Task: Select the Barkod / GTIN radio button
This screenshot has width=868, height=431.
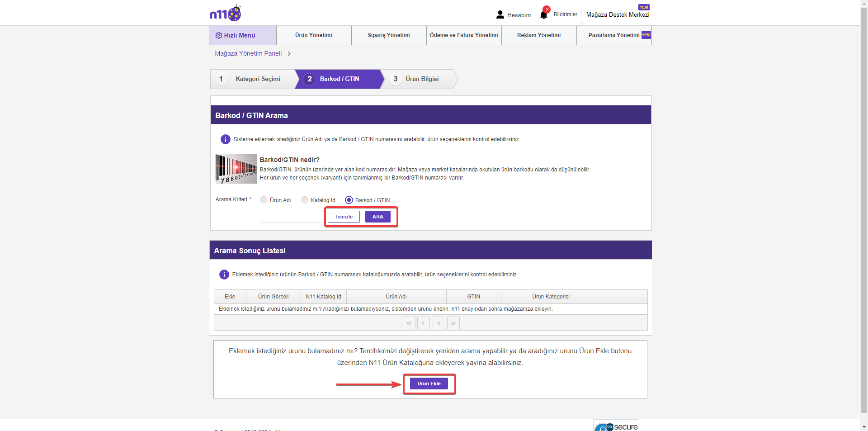Action: tap(349, 200)
